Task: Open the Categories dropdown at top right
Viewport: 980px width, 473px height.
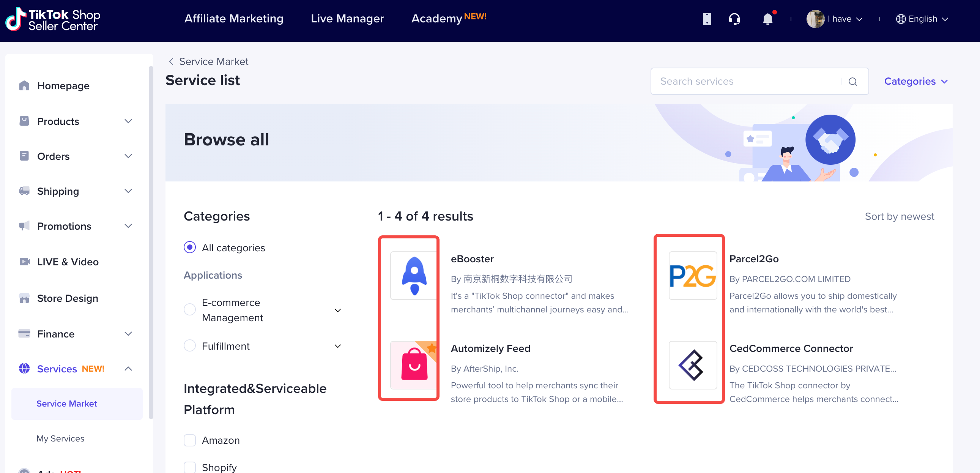Action: click(x=916, y=81)
